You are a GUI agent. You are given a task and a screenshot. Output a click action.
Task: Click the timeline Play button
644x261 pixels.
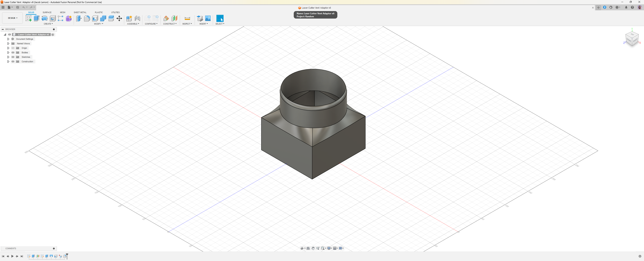pyautogui.click(x=12, y=256)
